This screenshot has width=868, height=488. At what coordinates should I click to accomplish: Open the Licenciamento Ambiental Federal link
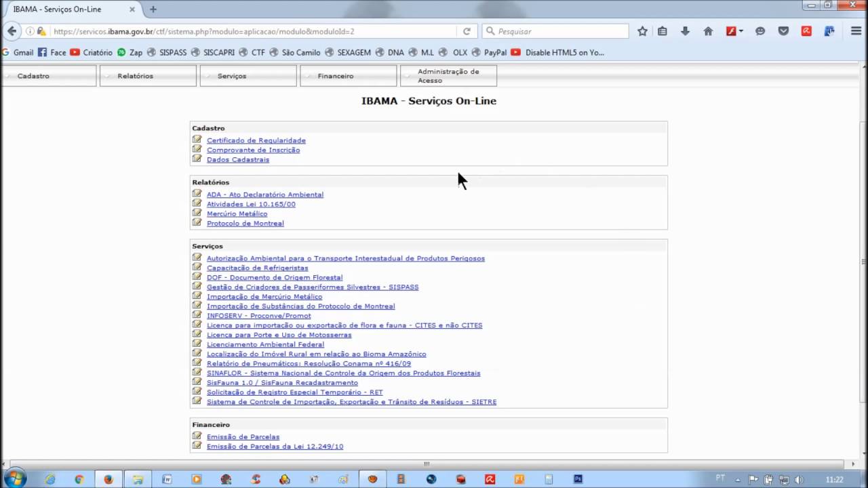[265, 344]
